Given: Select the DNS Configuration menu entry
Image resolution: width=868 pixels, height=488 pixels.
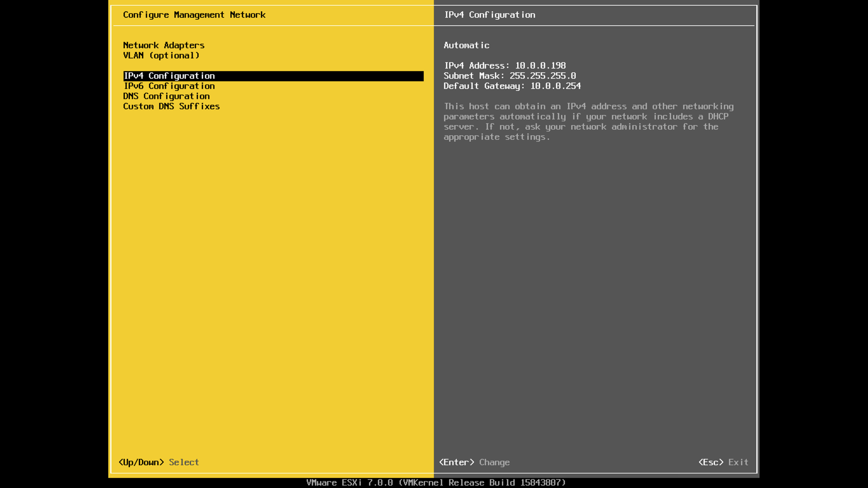Looking at the screenshot, I should 166,96.
